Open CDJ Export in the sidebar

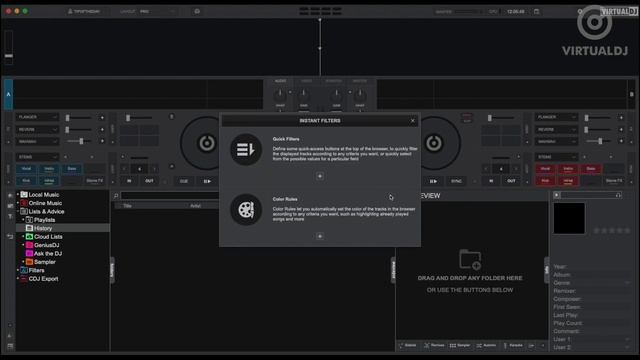43,279
